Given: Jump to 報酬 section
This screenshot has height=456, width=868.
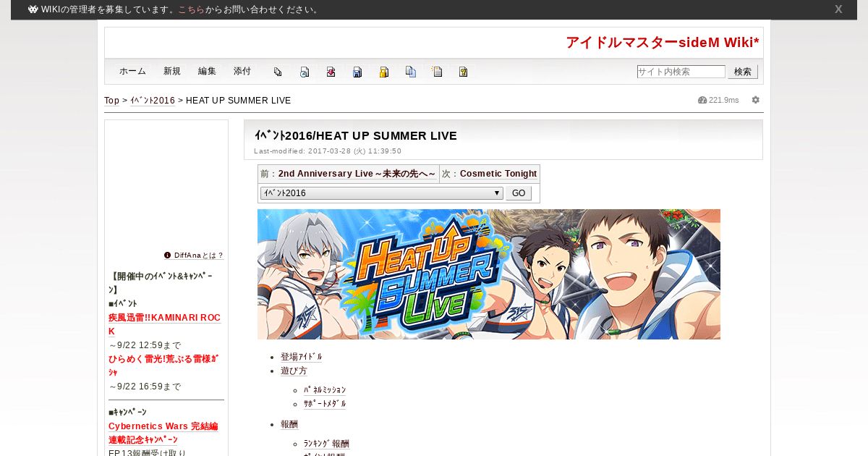Looking at the screenshot, I should (x=289, y=424).
